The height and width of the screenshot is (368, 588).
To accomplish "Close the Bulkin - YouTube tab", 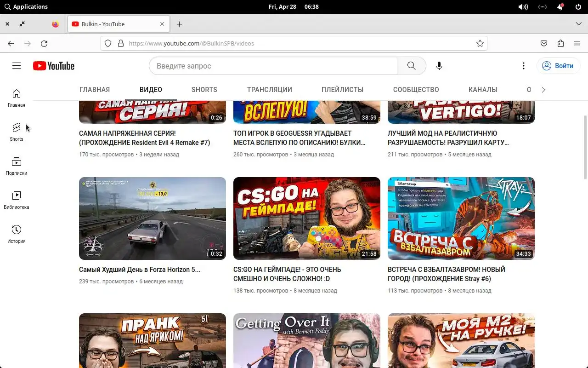I will [162, 24].
